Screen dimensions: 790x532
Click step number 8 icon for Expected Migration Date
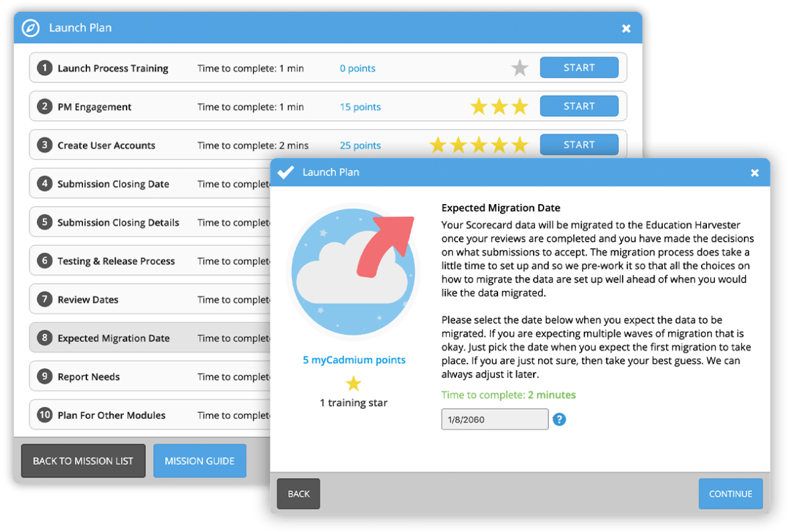tap(45, 337)
